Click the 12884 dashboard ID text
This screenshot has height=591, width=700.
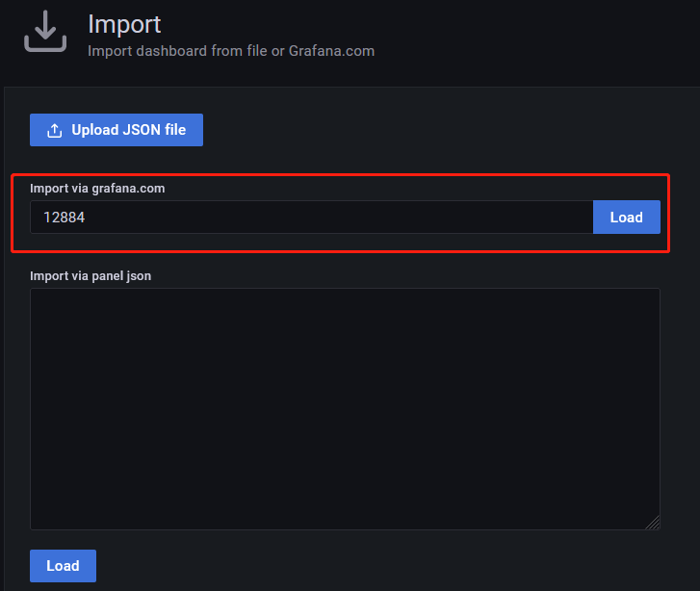tap(65, 218)
